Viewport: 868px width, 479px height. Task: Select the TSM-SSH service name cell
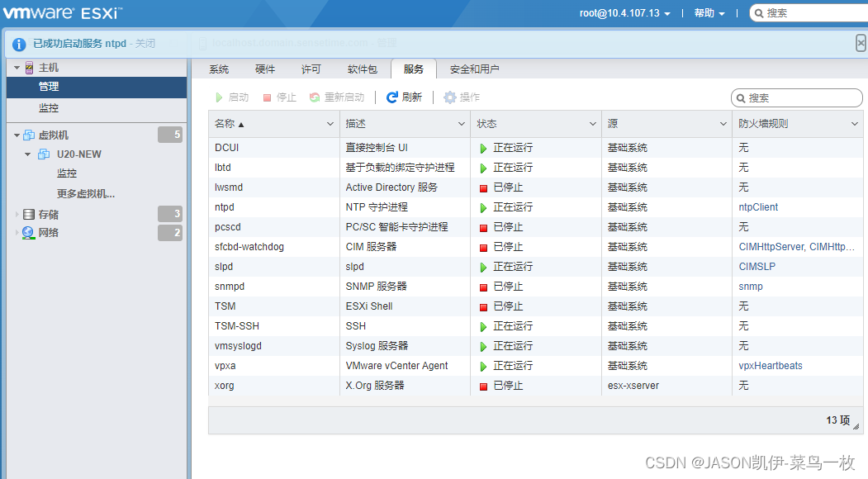pos(274,326)
